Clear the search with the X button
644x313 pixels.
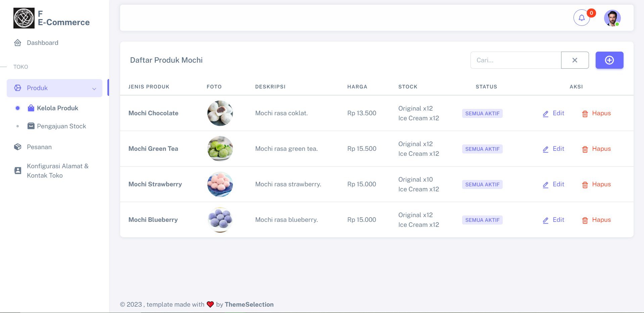[x=575, y=60]
